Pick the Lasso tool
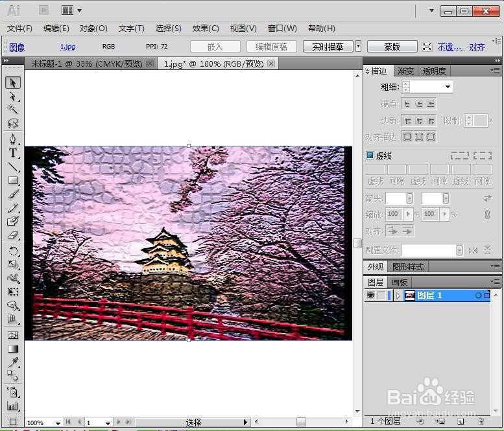The width and height of the screenshot is (504, 431). [x=13, y=123]
